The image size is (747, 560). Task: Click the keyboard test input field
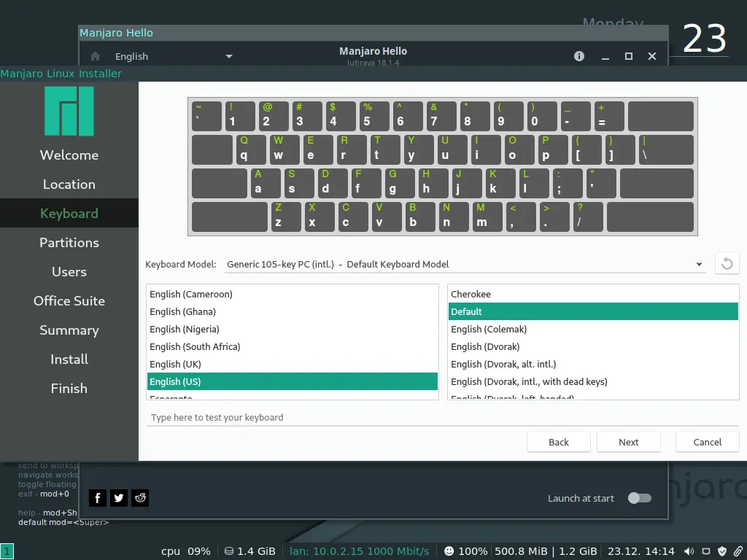[x=443, y=418]
